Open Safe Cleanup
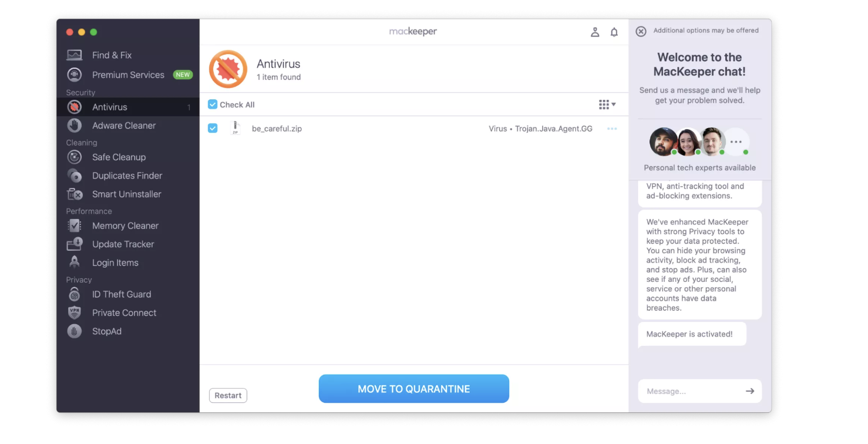 [119, 157]
